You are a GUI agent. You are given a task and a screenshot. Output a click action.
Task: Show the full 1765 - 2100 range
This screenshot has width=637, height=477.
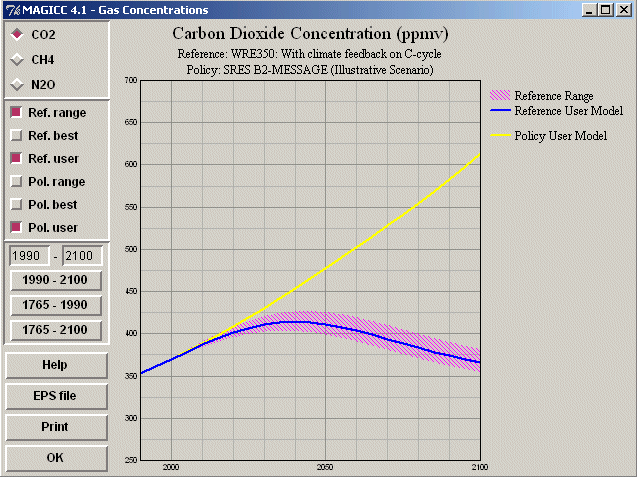55,330
